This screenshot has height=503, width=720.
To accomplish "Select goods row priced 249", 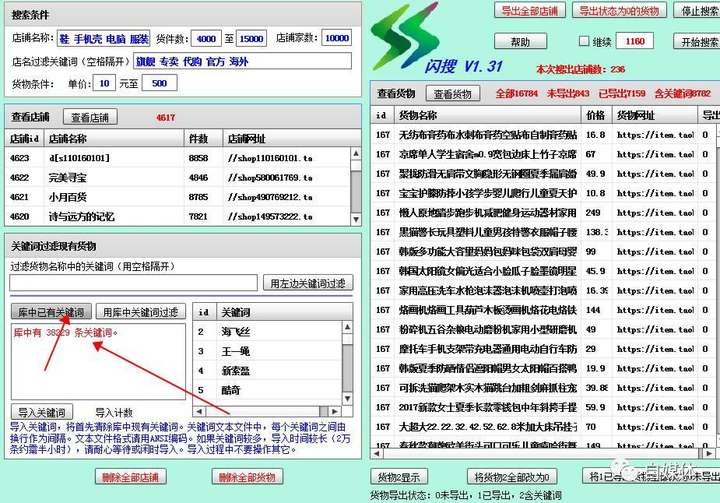I will [543, 213].
